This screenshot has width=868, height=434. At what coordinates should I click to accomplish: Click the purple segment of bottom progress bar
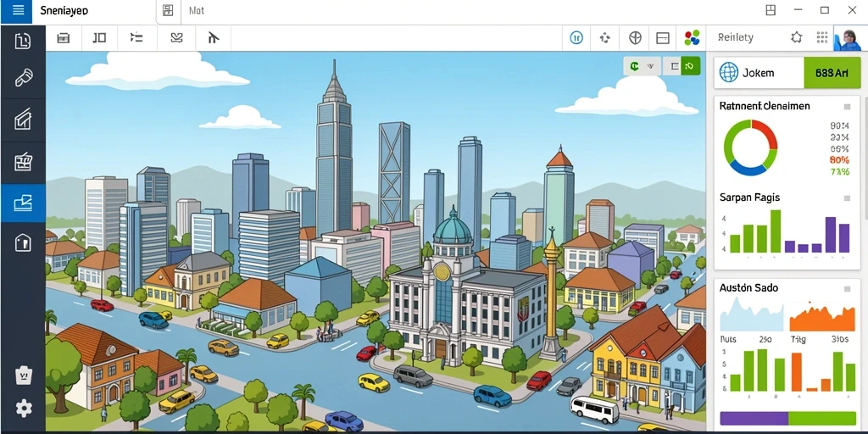754,418
